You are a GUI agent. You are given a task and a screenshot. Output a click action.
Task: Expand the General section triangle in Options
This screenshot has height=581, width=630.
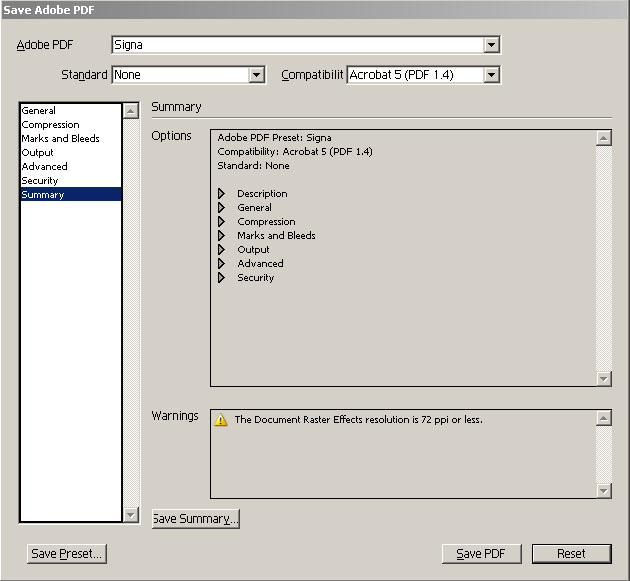pos(221,208)
